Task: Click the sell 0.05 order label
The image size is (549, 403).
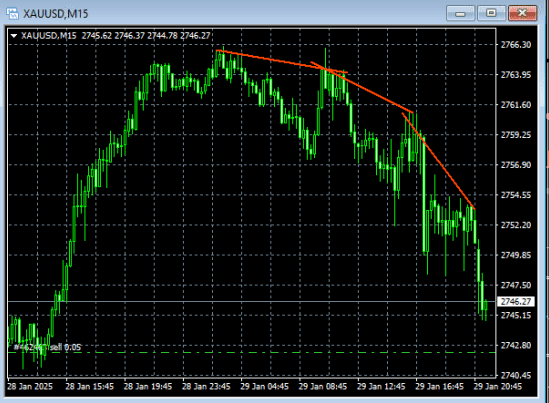Action: [47, 347]
